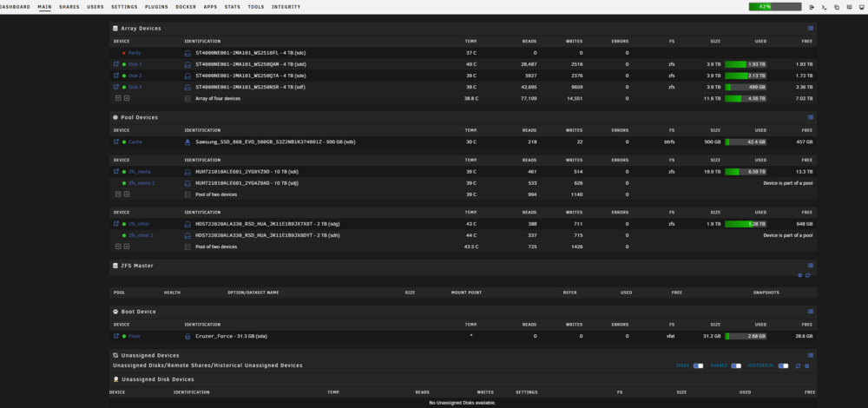Open the Zfs_other device link

pyautogui.click(x=138, y=224)
